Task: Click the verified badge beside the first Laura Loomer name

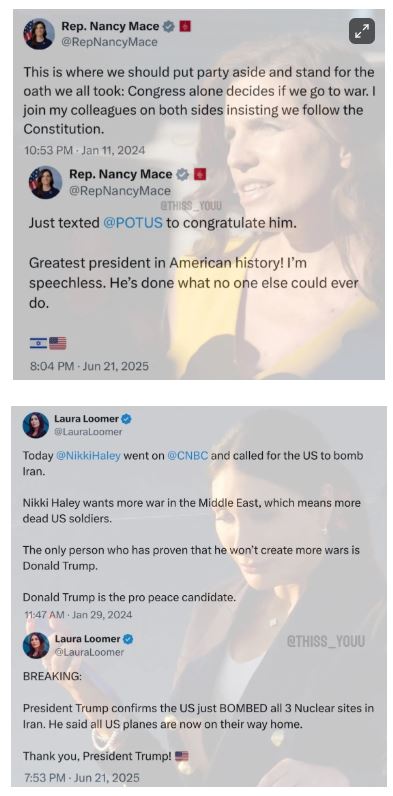Action: tap(127, 419)
